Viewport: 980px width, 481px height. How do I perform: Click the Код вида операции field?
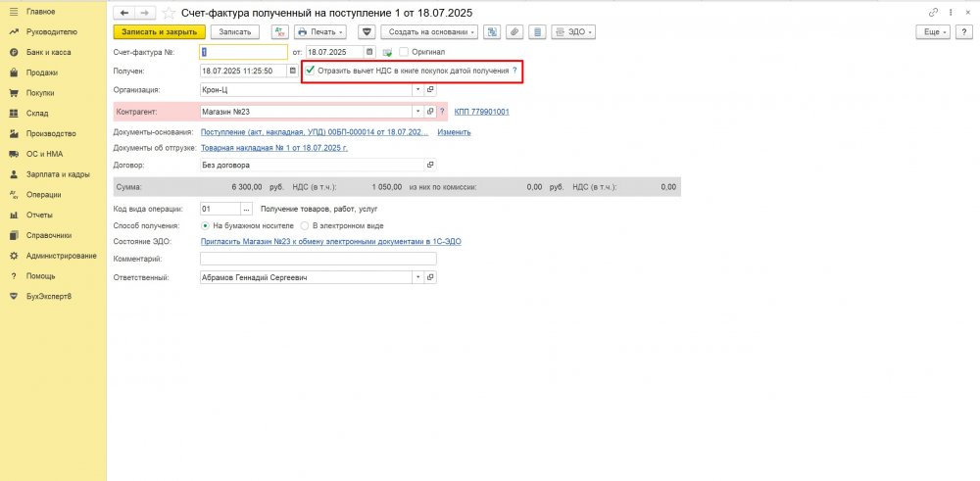[220, 209]
